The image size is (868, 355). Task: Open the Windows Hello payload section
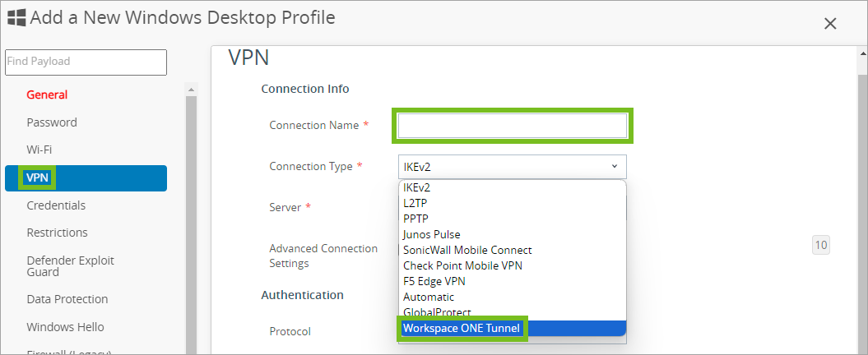point(65,327)
